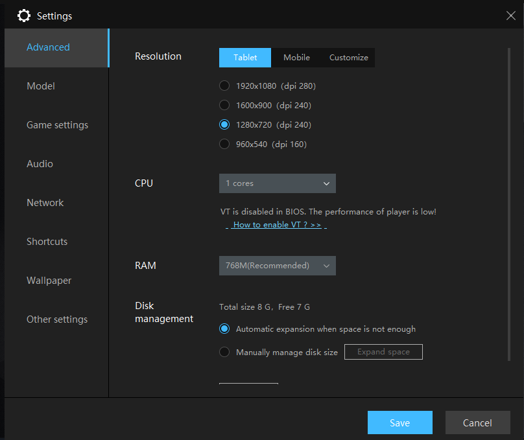
Task: Select 1920x1080 (dpi 280) resolution
Action: pyautogui.click(x=224, y=86)
